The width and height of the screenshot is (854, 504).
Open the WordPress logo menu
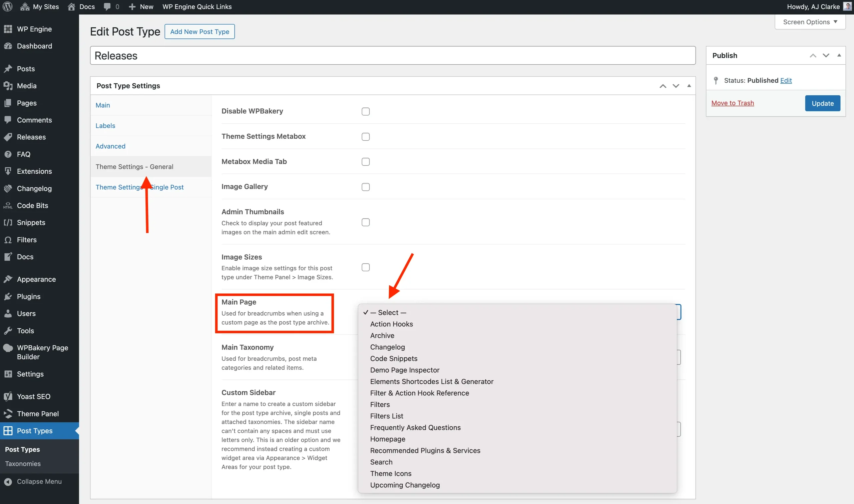coord(7,6)
